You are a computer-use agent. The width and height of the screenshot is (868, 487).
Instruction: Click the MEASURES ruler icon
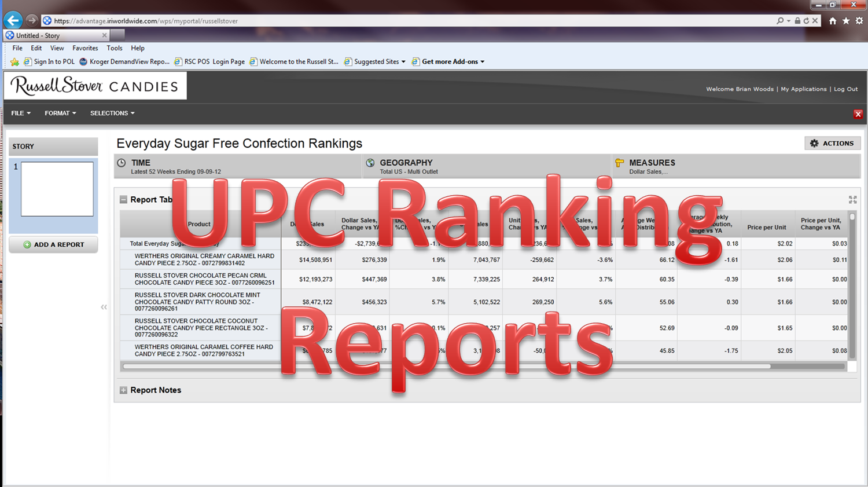620,163
